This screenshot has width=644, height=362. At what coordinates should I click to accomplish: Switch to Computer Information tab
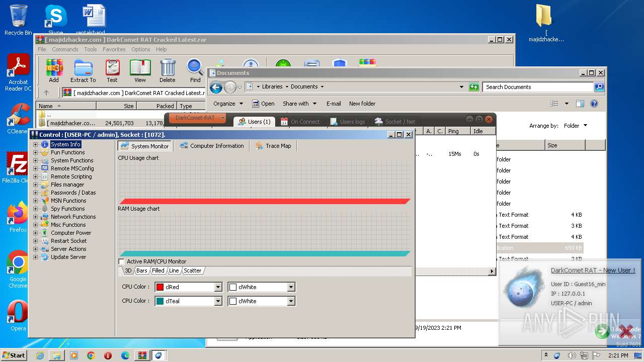[x=212, y=146]
